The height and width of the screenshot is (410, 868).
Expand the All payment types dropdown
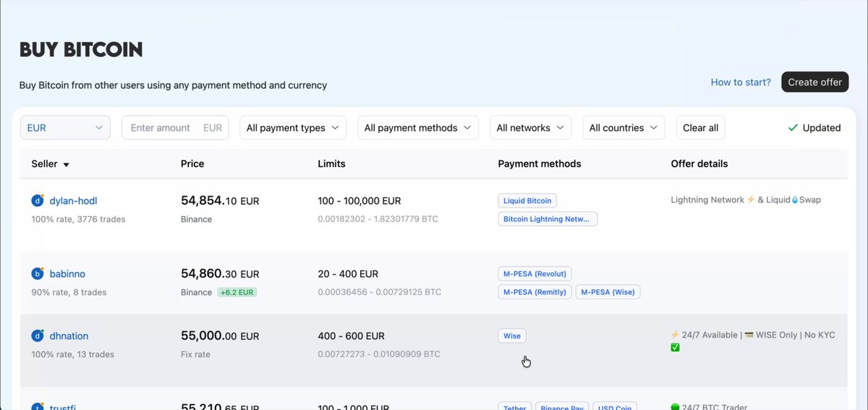(x=293, y=127)
